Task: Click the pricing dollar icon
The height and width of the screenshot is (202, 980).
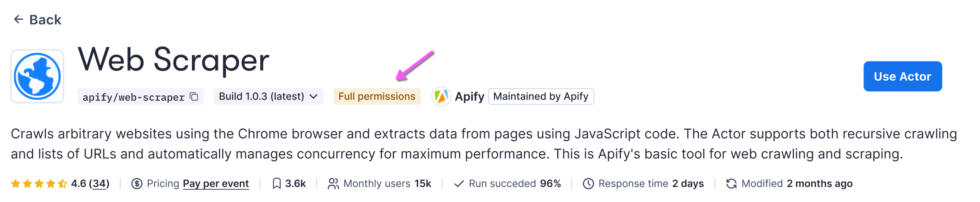Action: [137, 183]
